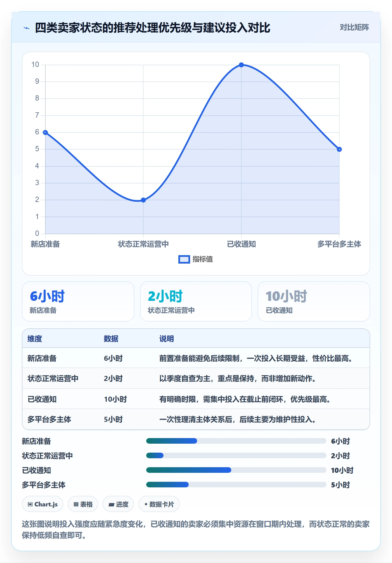The width and height of the screenshot is (392, 563).
Task: Pick the chart's last data point for 多平台多主体
Action: coord(339,149)
